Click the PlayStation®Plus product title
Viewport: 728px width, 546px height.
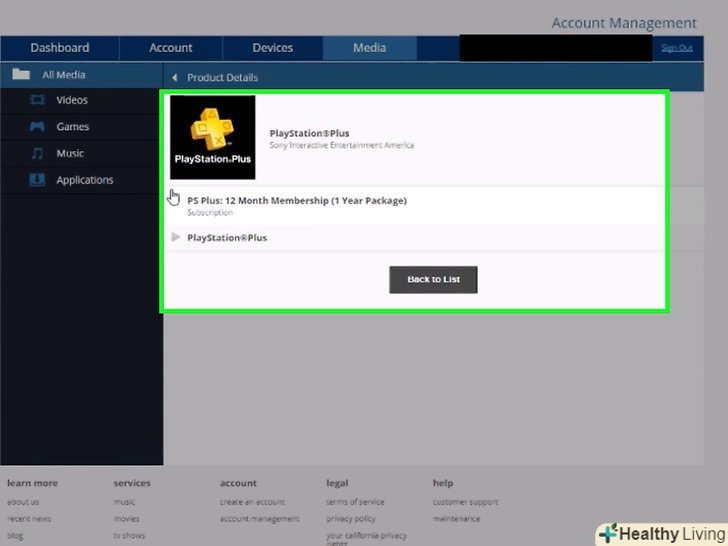click(309, 133)
